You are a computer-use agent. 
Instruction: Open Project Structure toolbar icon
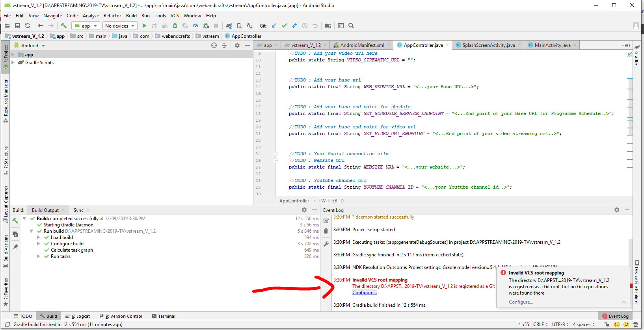[328, 26]
